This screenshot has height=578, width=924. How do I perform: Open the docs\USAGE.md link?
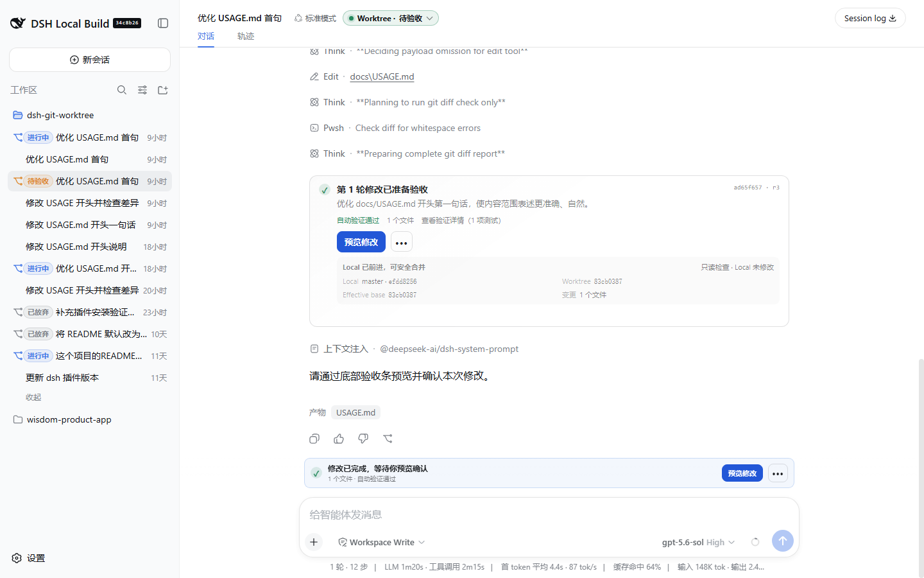[382, 76]
